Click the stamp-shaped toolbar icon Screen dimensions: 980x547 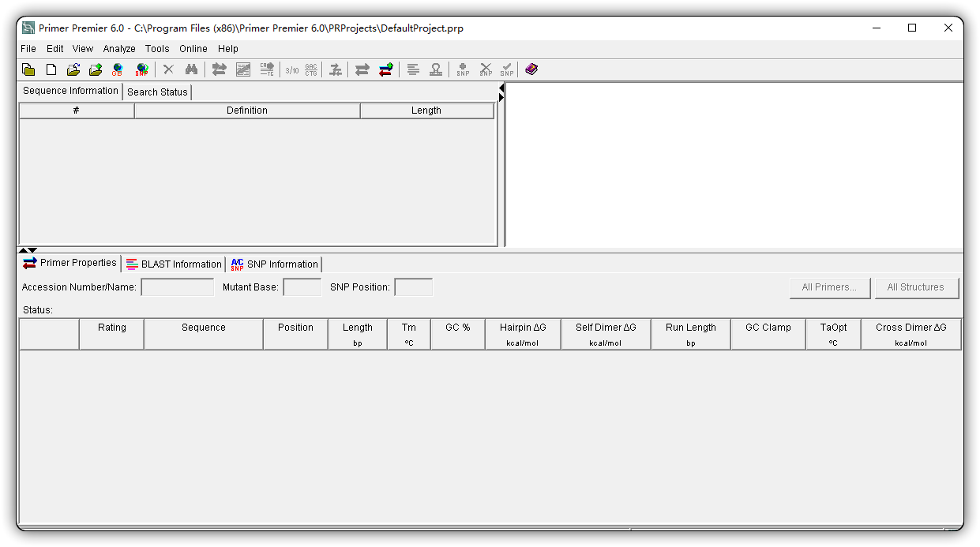[x=436, y=69]
